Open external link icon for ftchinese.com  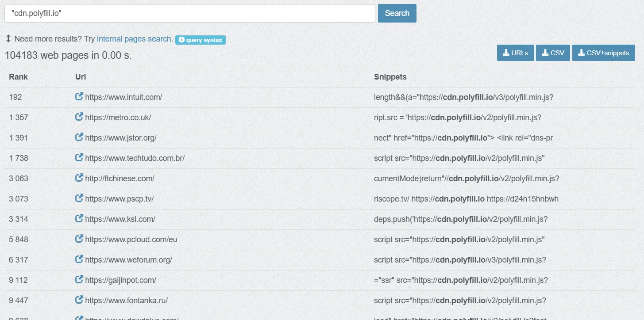point(79,178)
